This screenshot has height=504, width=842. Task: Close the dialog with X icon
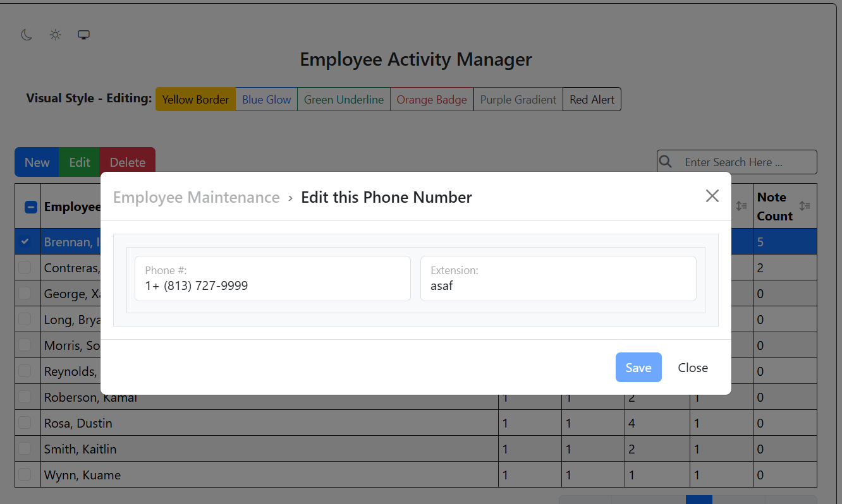click(712, 196)
